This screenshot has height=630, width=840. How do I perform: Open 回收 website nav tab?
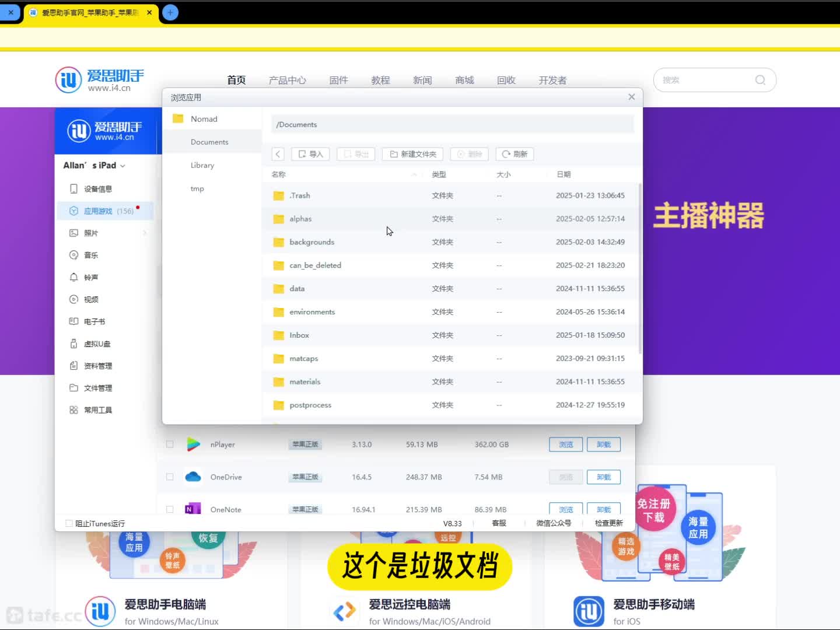point(506,80)
